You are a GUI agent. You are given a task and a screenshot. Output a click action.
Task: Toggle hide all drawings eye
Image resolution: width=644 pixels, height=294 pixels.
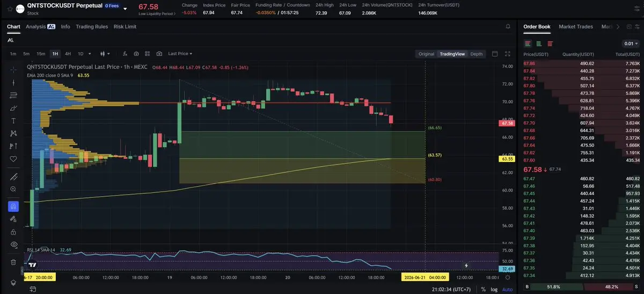coord(13,245)
